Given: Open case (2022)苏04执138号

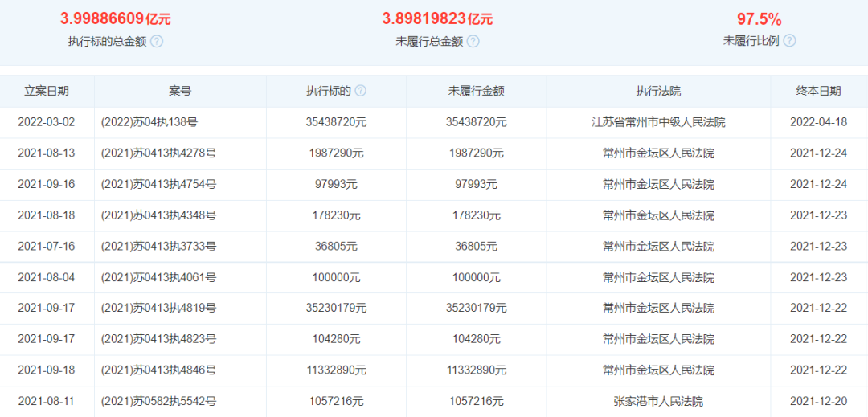Looking at the screenshot, I should tap(149, 122).
